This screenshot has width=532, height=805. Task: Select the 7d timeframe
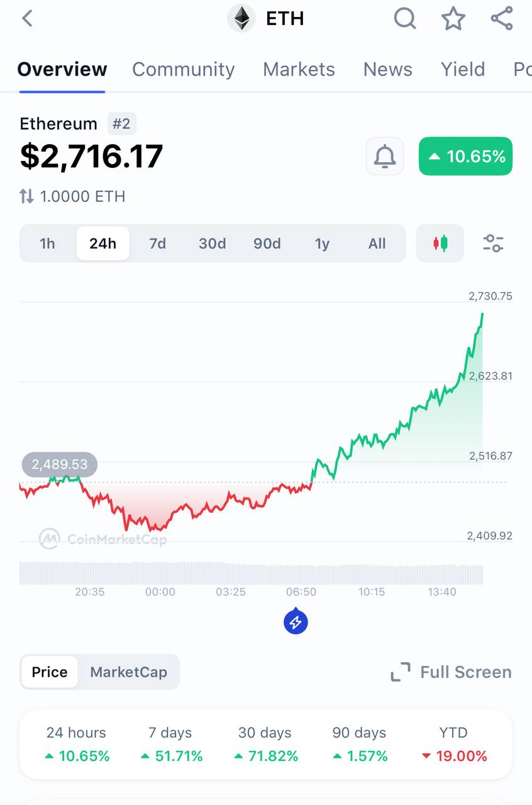[157, 243]
